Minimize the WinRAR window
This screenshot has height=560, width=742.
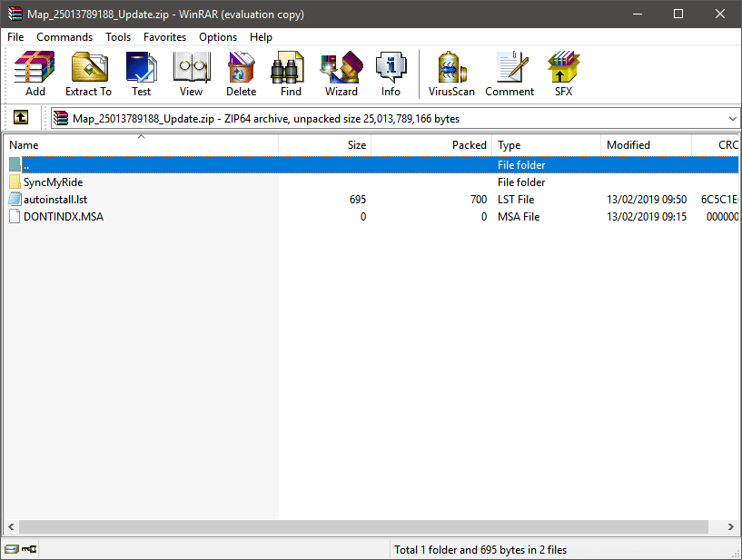(638, 14)
